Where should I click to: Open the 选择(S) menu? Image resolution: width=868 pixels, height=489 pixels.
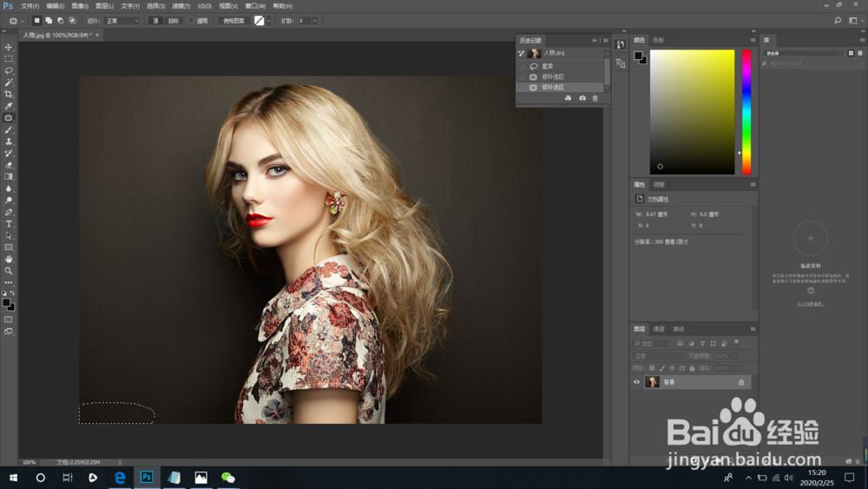point(155,6)
